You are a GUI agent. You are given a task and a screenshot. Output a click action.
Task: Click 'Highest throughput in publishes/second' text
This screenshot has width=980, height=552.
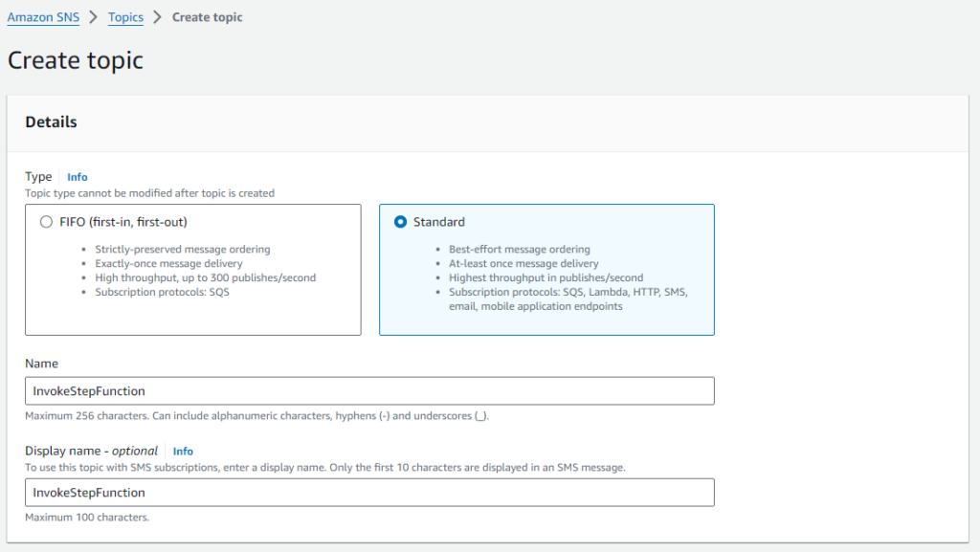[546, 277]
